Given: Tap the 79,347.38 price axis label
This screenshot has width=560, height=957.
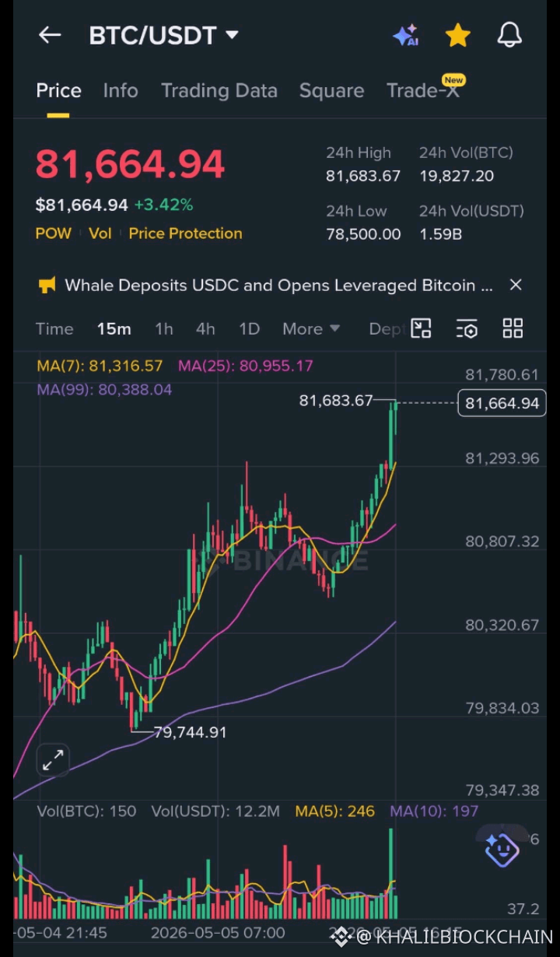Looking at the screenshot, I should click(502, 790).
